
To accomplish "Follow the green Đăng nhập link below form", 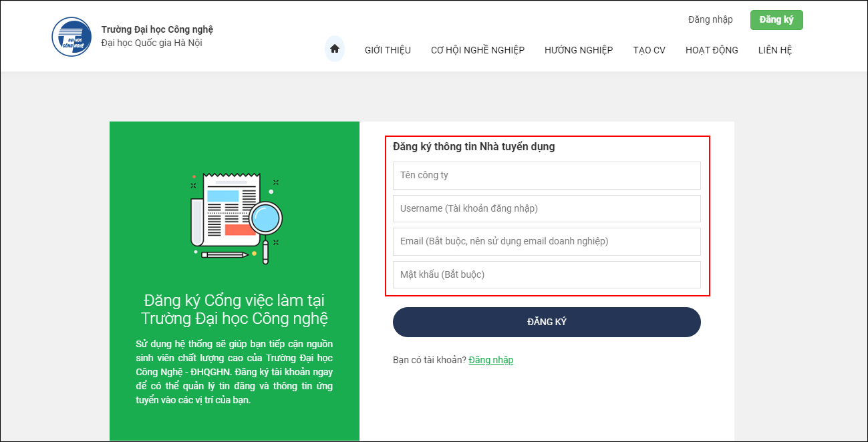I will tap(490, 360).
